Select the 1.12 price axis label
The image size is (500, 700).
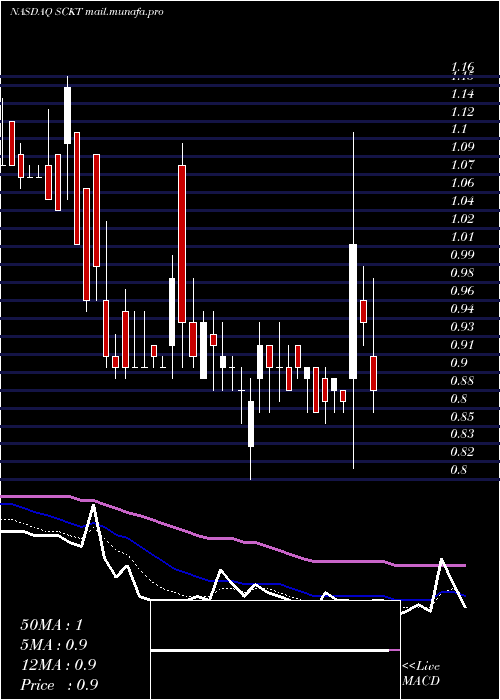[x=463, y=112]
